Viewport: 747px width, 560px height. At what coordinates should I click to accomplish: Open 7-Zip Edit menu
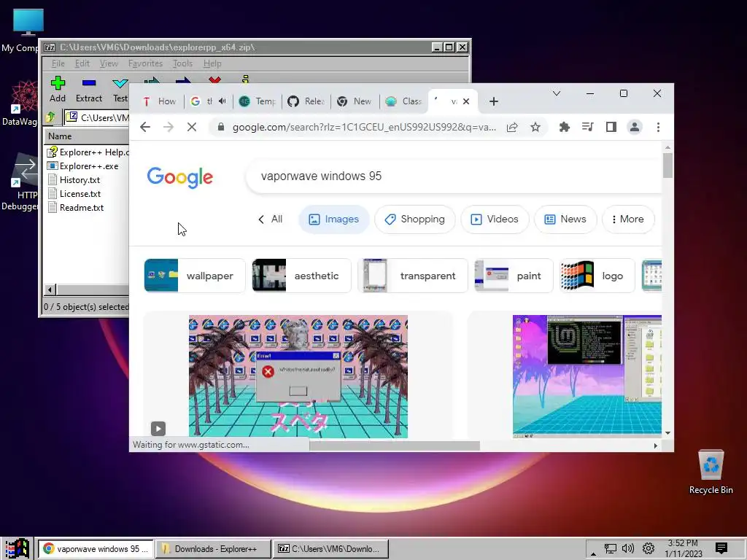click(x=82, y=63)
